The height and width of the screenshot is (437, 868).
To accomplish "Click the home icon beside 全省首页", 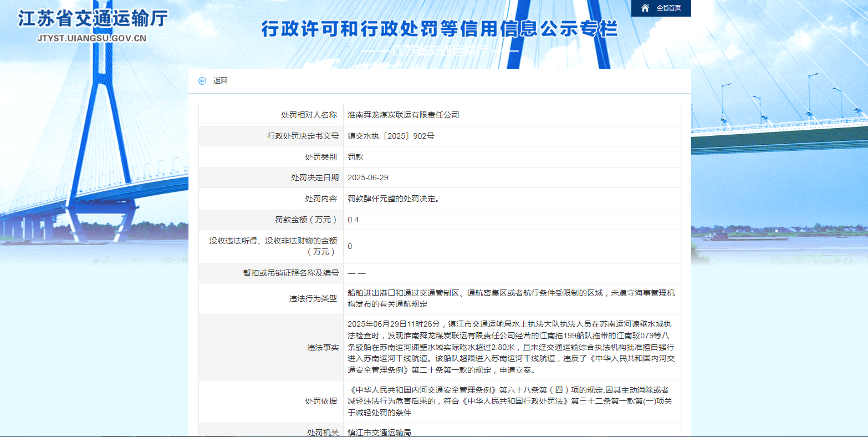I will point(645,8).
